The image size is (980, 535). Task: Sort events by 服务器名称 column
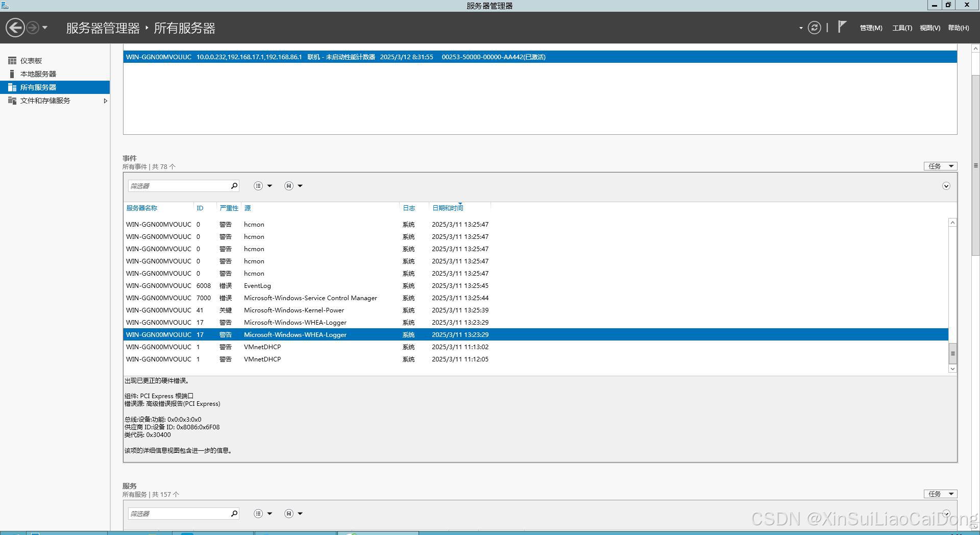pos(142,208)
